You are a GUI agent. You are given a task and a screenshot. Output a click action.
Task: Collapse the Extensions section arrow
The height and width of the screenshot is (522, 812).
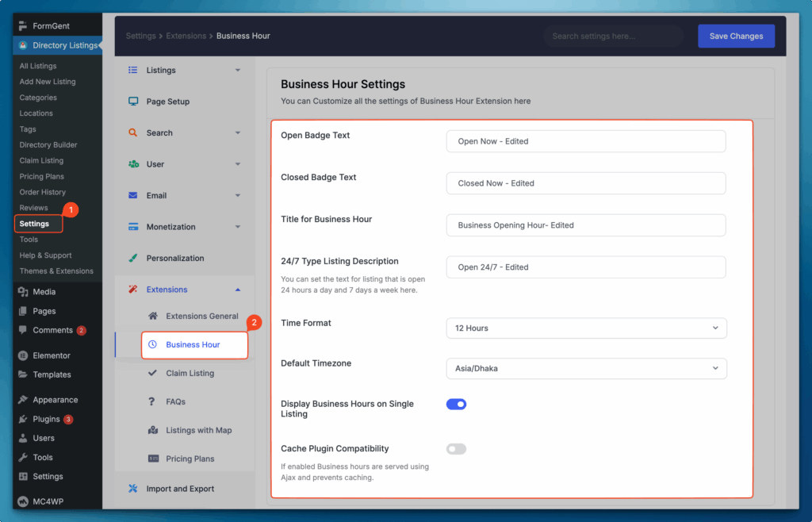click(238, 290)
